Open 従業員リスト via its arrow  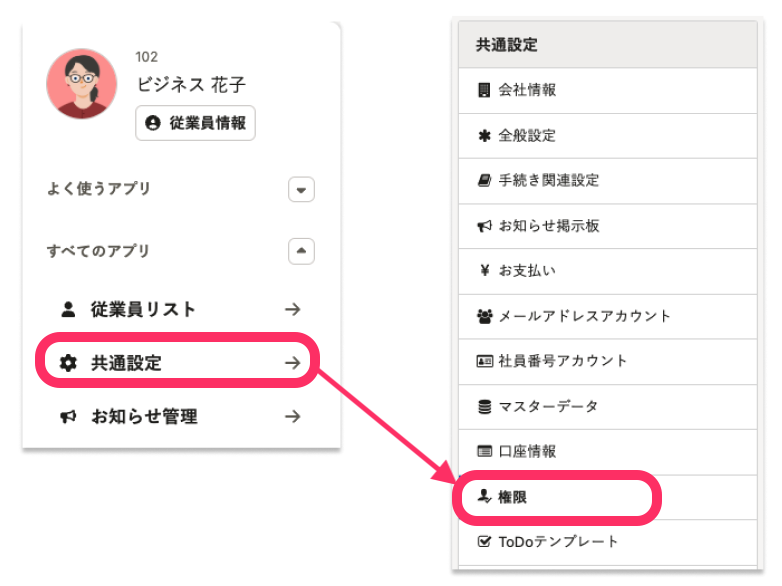pos(292,310)
